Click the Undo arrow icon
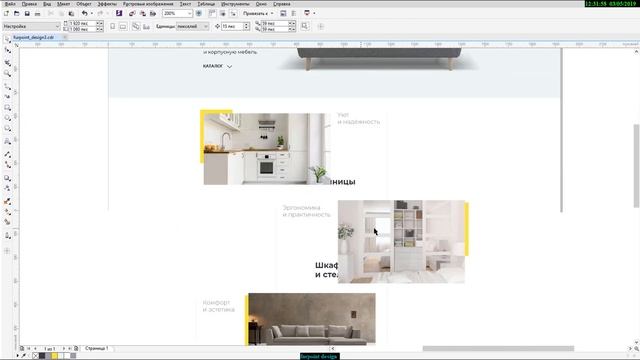Image resolution: width=640 pixels, height=360 pixels. click(x=84, y=13)
